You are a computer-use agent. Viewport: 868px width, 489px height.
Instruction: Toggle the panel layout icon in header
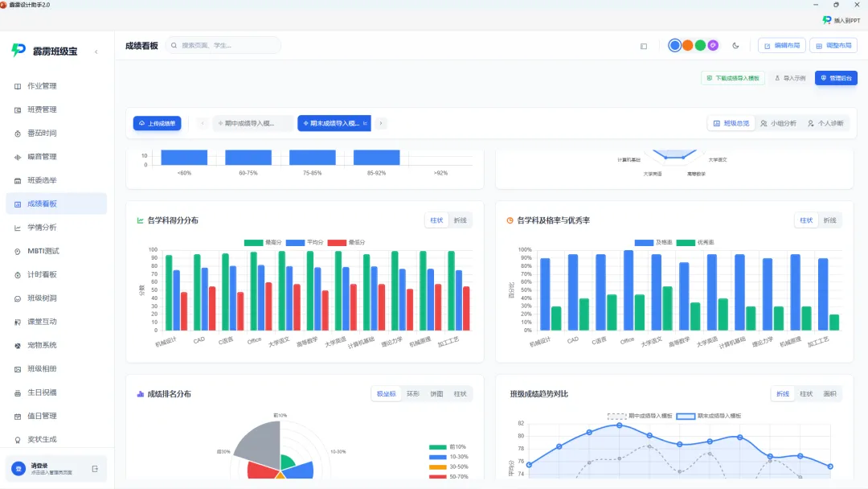coord(644,46)
